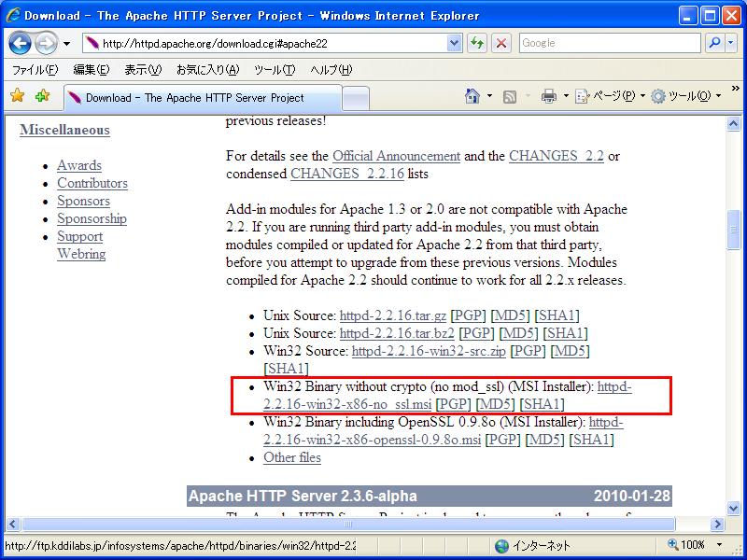Open the Contributors link
This screenshot has height=560, width=747.
(92, 183)
